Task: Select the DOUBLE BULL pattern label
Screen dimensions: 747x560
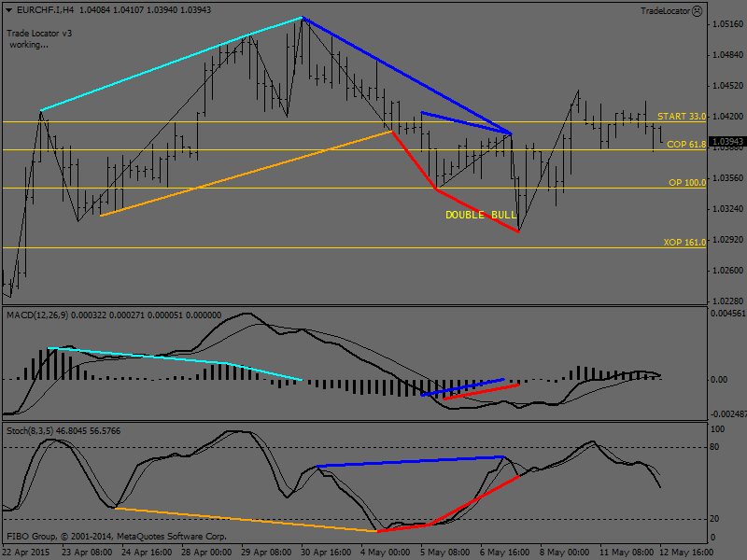Action: [x=480, y=215]
